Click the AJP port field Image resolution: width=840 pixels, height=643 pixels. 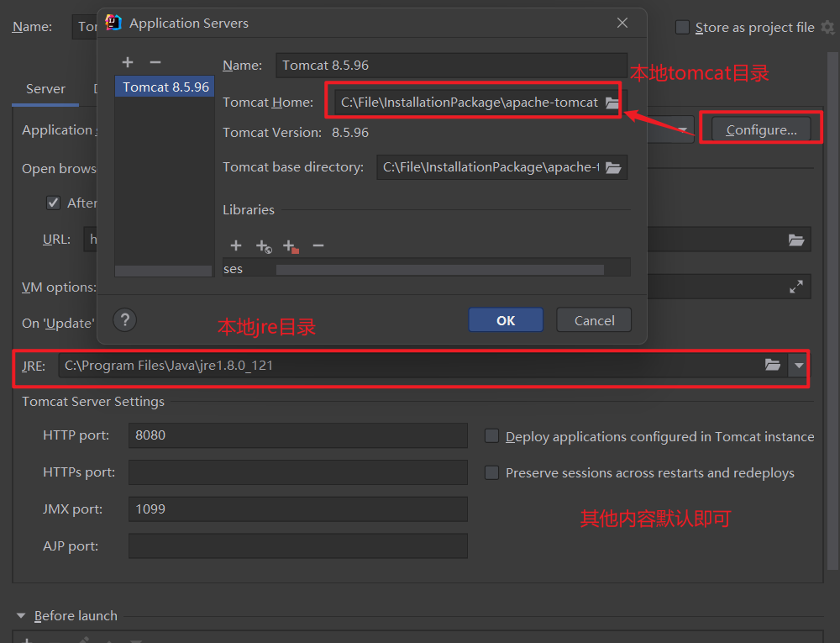(298, 546)
